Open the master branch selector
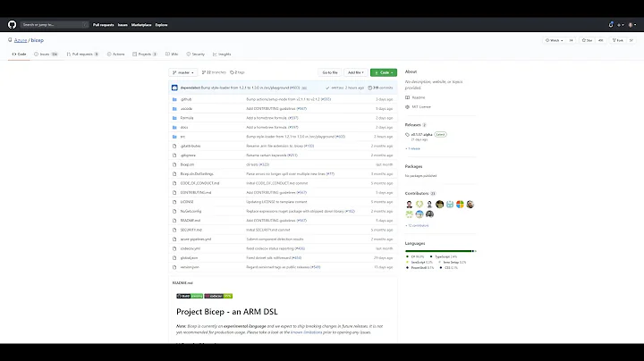 click(x=182, y=72)
